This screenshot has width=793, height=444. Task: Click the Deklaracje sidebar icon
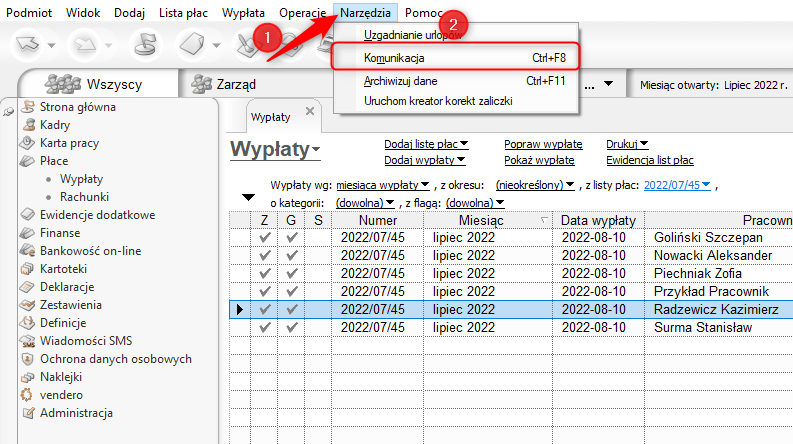point(27,287)
